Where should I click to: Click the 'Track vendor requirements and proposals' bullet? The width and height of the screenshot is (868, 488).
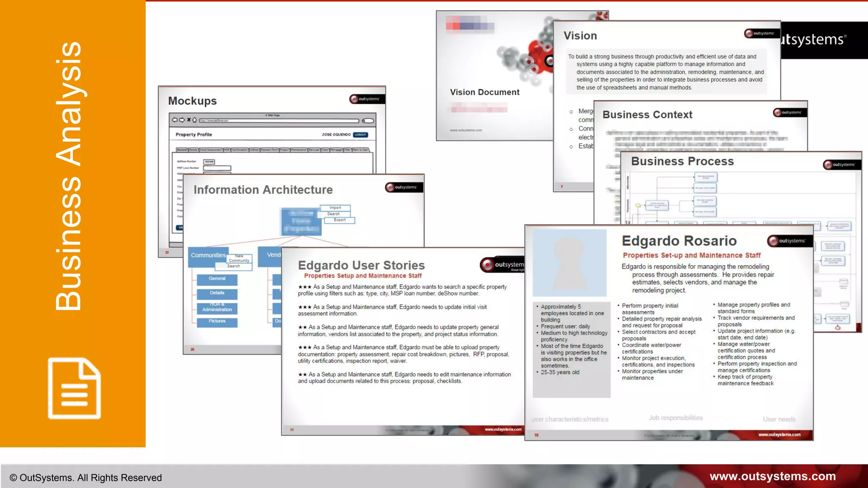pyautogui.click(x=756, y=321)
